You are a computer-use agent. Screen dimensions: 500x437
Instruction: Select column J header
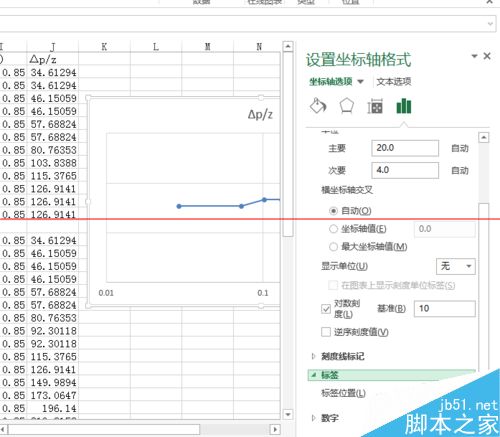(53, 47)
